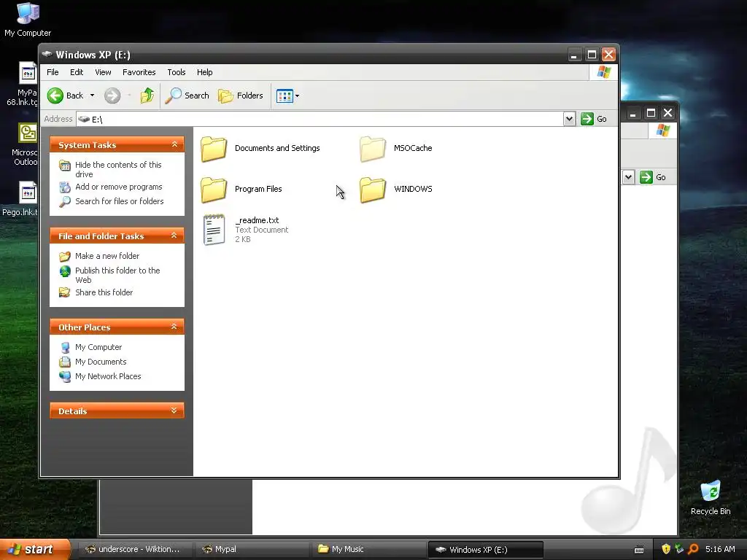747x560 pixels.
Task: Open My Network Places link
Action: (108, 376)
